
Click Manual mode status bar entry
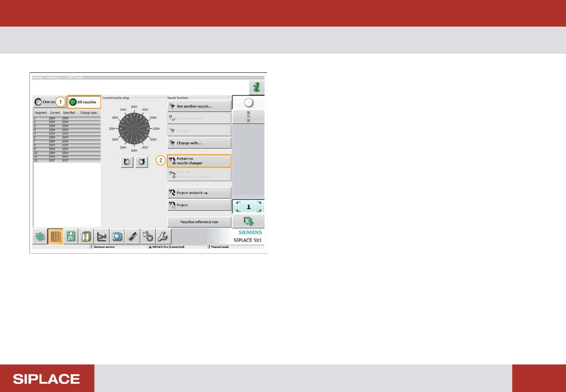219,247
